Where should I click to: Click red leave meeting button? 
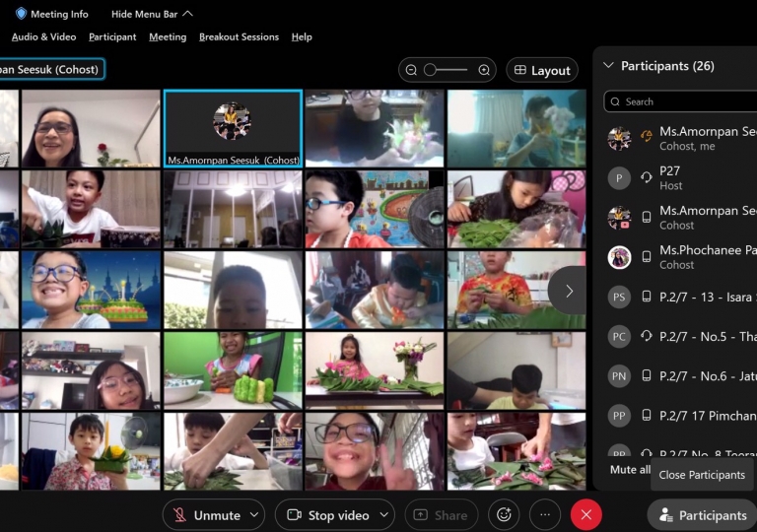[x=586, y=515]
